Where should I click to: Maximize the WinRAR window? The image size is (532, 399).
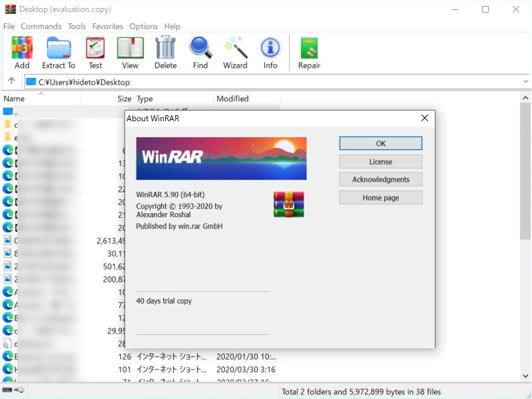pos(485,9)
